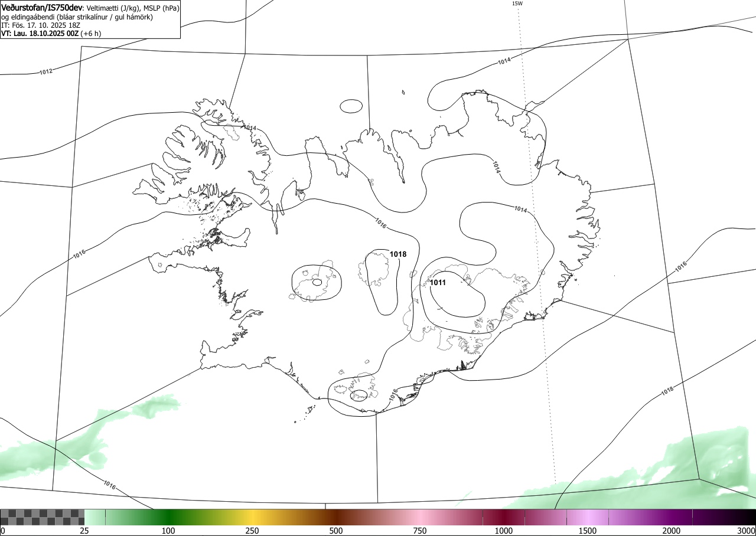Click the 'og eldingaábendi' legend description line

pos(77,17)
